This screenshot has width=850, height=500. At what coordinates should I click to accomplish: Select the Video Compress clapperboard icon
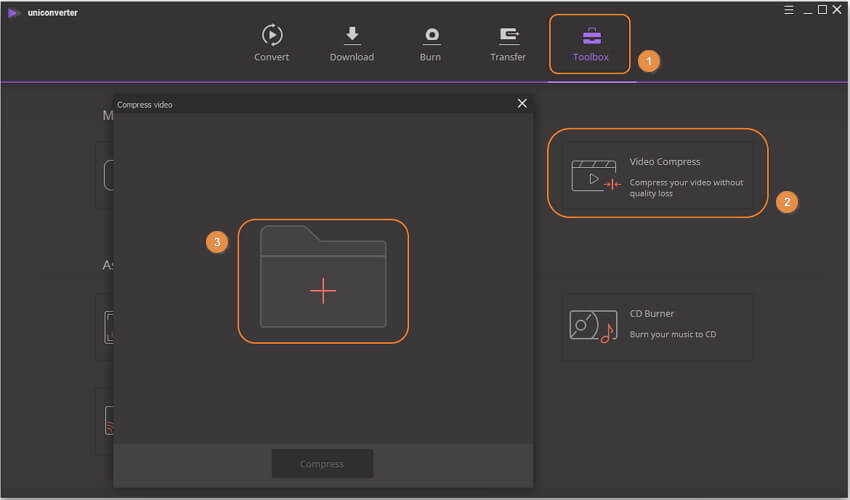595,176
